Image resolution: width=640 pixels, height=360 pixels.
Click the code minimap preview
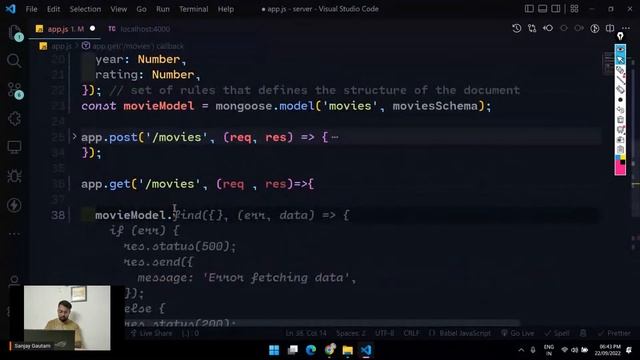[608, 64]
